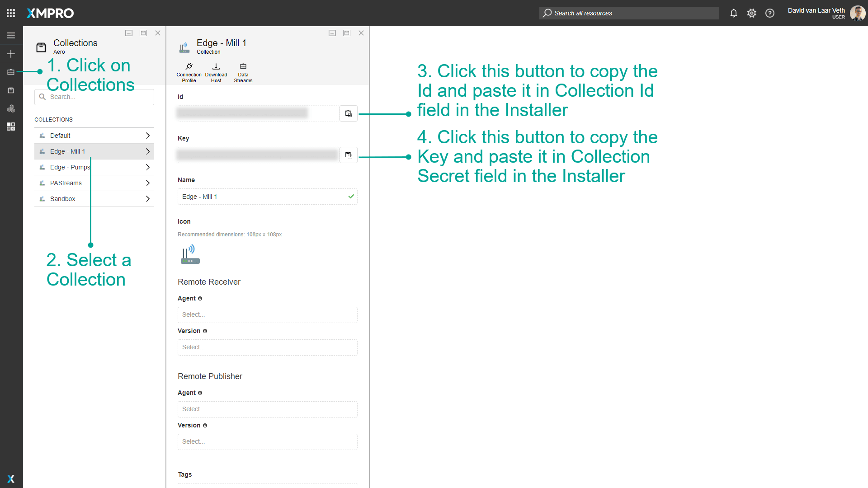Copy the collection Key using the copy button
Viewport: 868px width, 488px height.
348,155
